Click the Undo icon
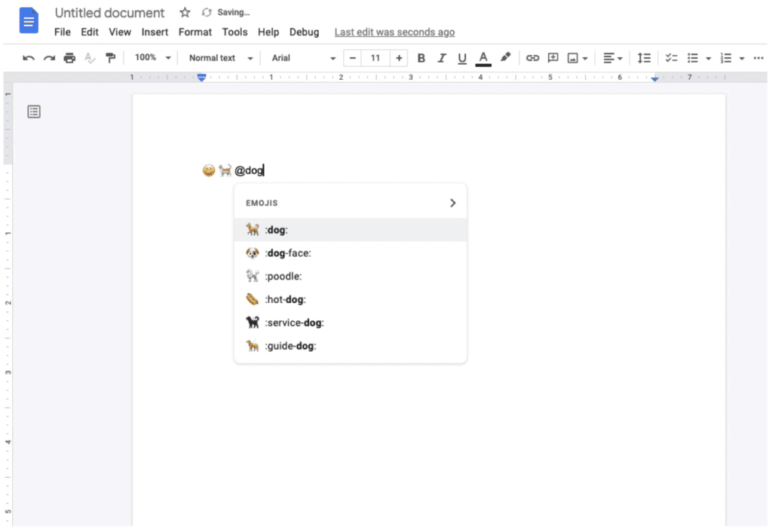This screenshot has height=532, width=772. coord(28,57)
